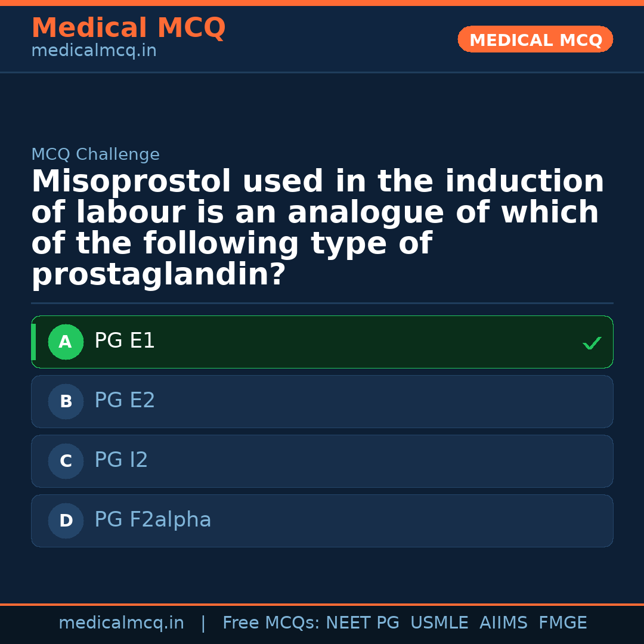The width and height of the screenshot is (644, 644).
Task: Open the NEET PG section in footer
Action: pyautogui.click(x=362, y=623)
